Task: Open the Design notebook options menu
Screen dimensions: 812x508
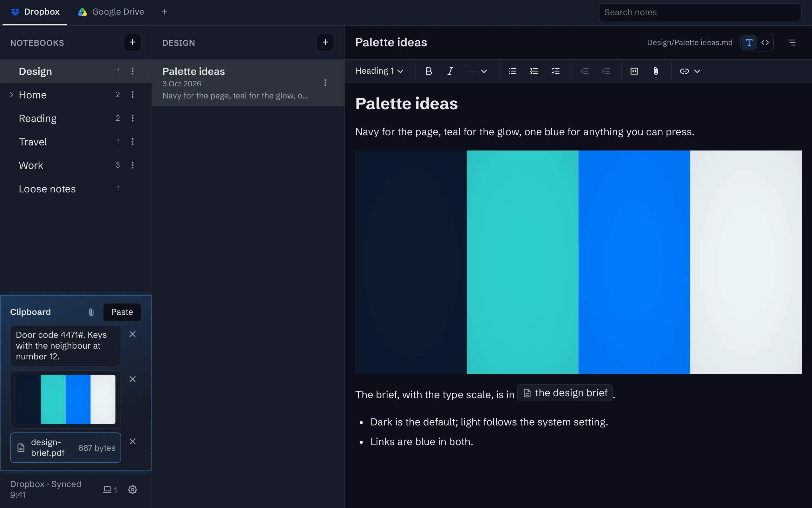Action: pyautogui.click(x=133, y=71)
